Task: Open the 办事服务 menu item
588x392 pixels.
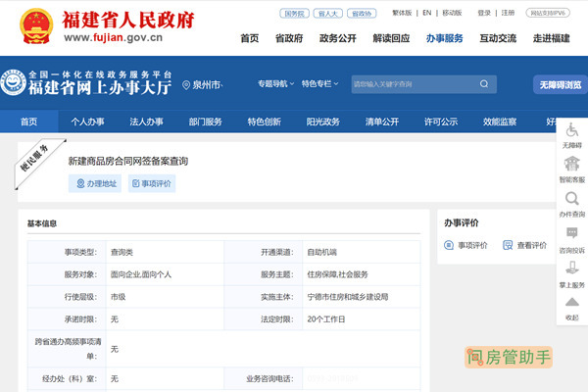Action: click(x=444, y=38)
